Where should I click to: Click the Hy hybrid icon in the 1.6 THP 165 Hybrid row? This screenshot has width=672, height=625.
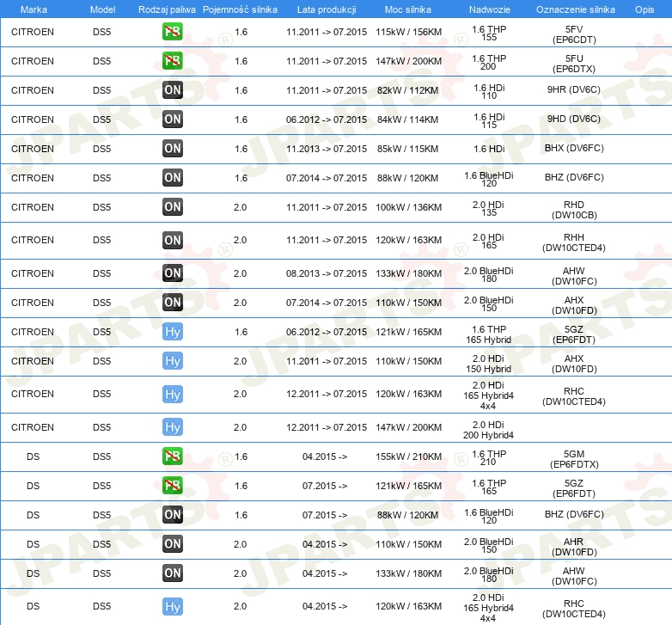tap(172, 332)
